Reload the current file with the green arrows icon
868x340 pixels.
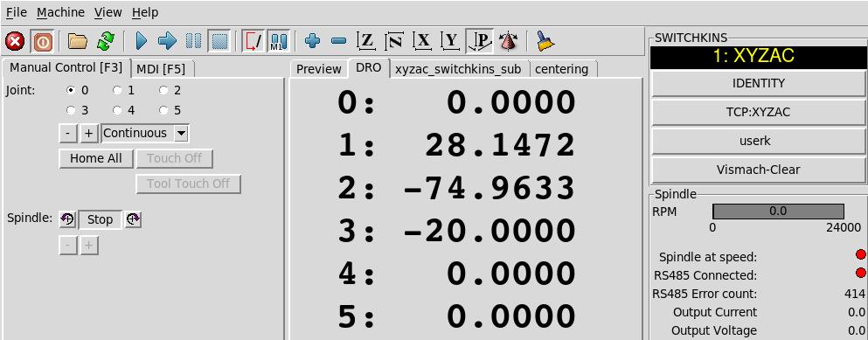105,42
